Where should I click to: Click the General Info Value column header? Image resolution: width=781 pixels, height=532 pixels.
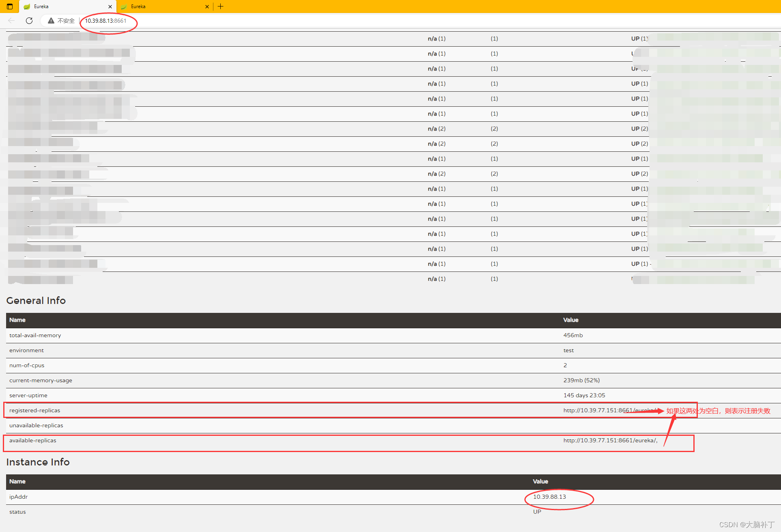[571, 320]
